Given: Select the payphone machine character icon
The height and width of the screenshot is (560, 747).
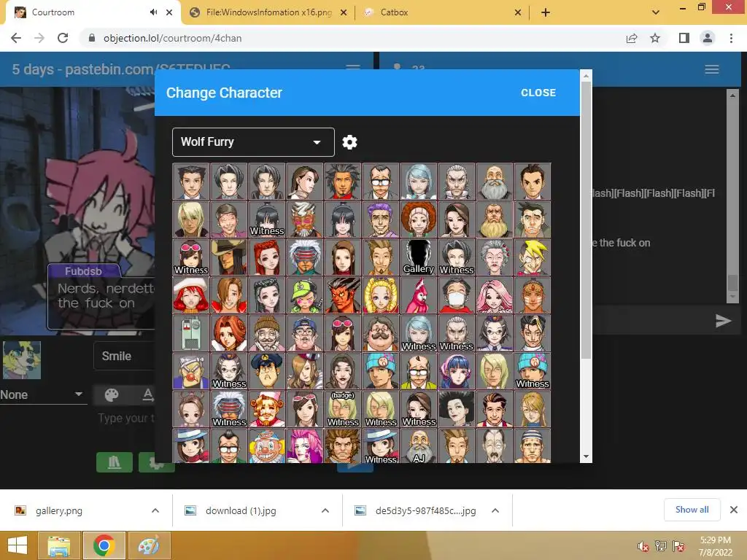Looking at the screenshot, I should coord(190,333).
